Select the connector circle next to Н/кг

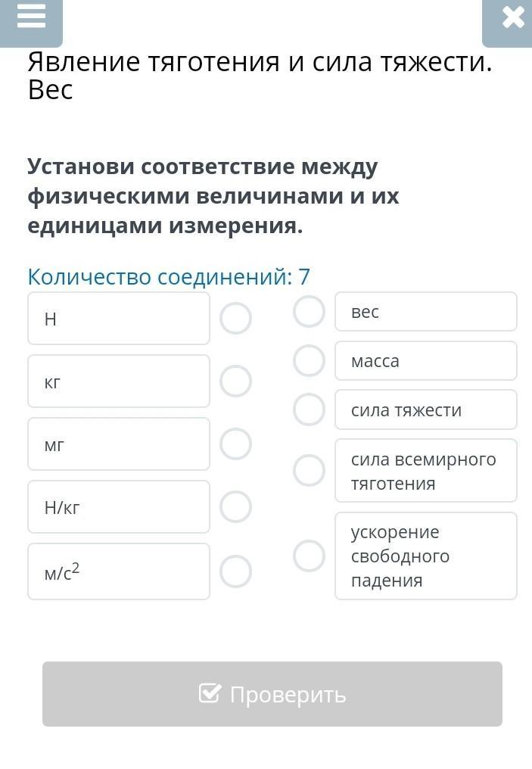point(235,507)
